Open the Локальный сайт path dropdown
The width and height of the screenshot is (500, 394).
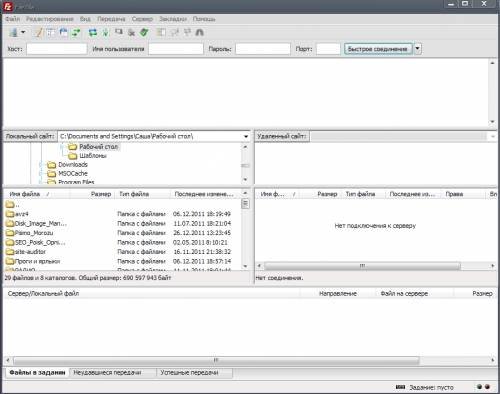point(246,136)
